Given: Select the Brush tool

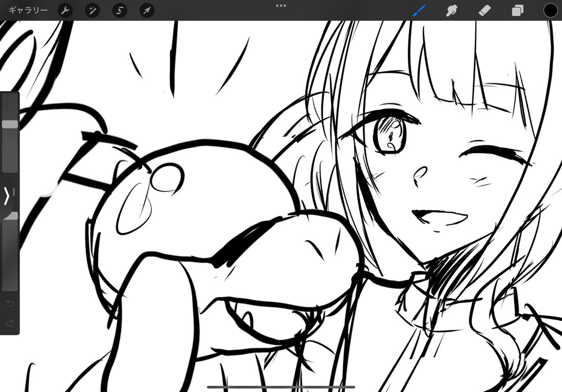Looking at the screenshot, I should [x=419, y=10].
